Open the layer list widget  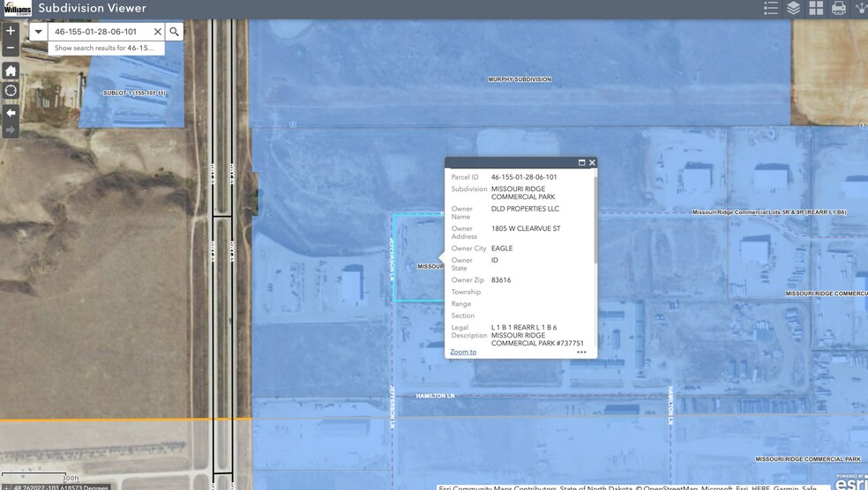point(793,8)
